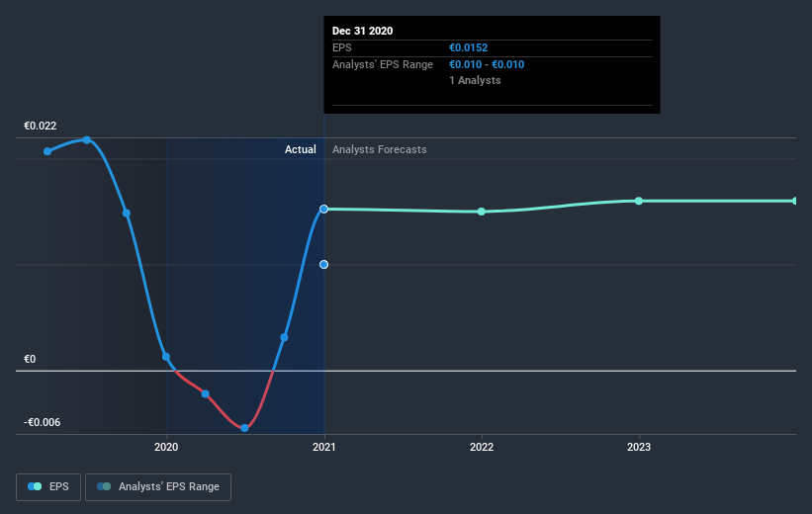Select the first EPS data point on the left
Viewport: 812px width, 514px height.
47,151
